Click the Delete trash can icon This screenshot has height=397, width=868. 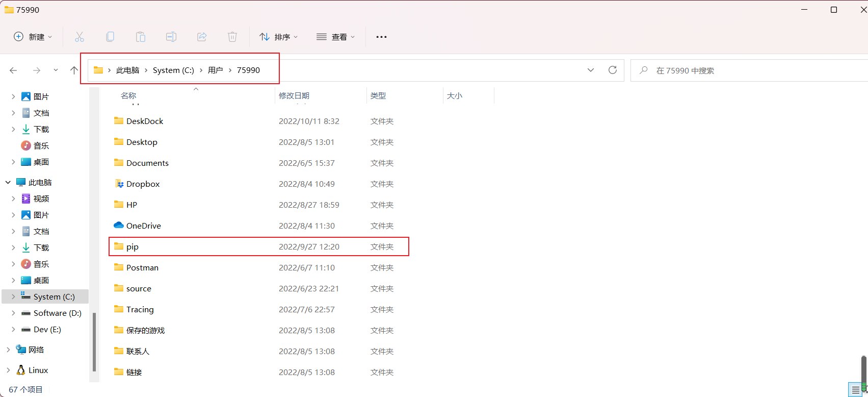point(232,37)
